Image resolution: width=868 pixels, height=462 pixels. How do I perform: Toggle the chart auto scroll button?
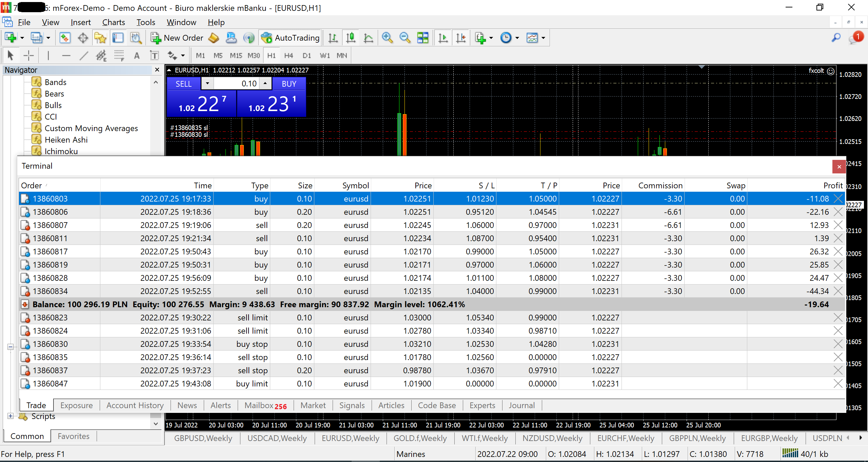coord(443,38)
